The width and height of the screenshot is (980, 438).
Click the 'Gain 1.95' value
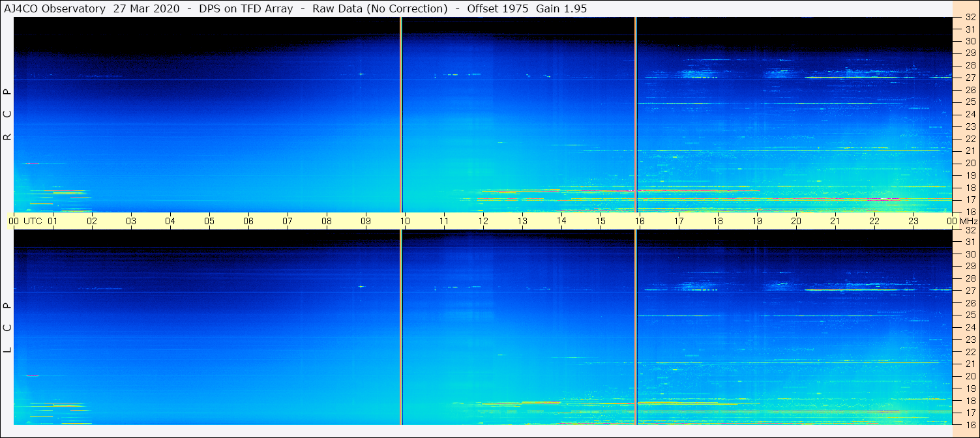click(561, 9)
